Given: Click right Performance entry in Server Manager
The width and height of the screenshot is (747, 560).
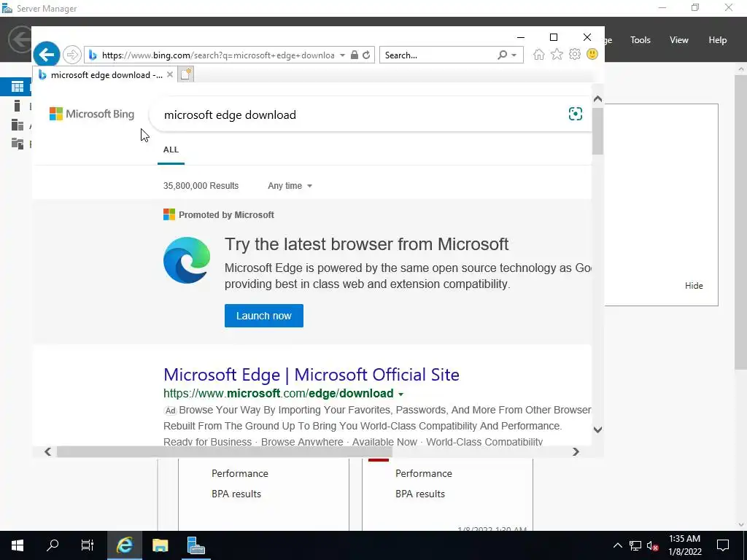Looking at the screenshot, I should click(424, 473).
